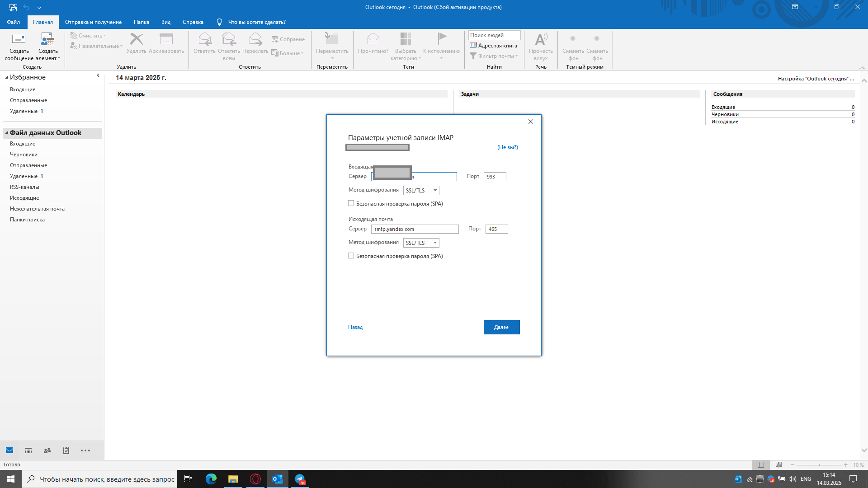Click the Undo arrow in title bar
Screen dimensions: 868x488
click(26, 7)
